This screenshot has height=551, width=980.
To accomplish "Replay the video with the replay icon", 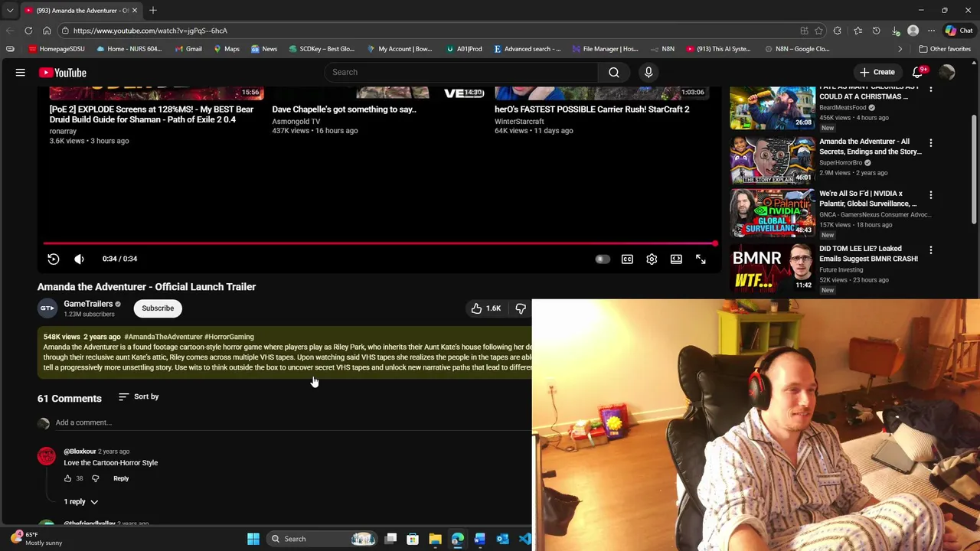I will point(54,259).
